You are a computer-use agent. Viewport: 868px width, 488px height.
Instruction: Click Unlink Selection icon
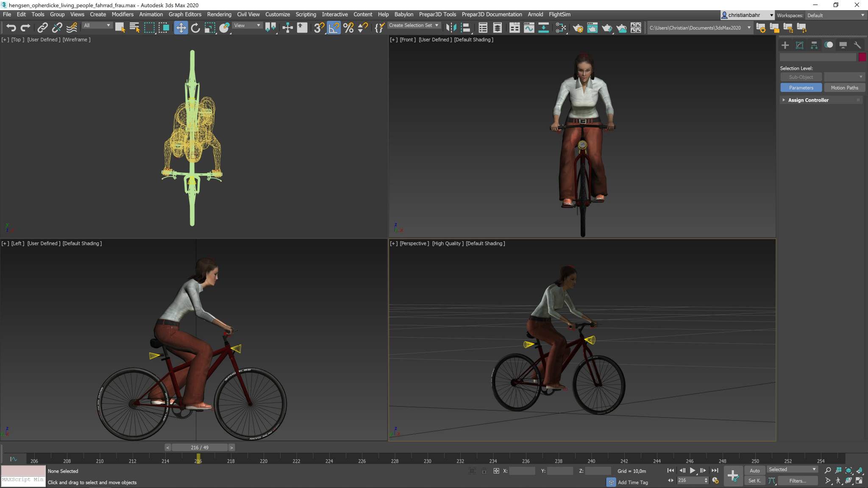point(57,28)
